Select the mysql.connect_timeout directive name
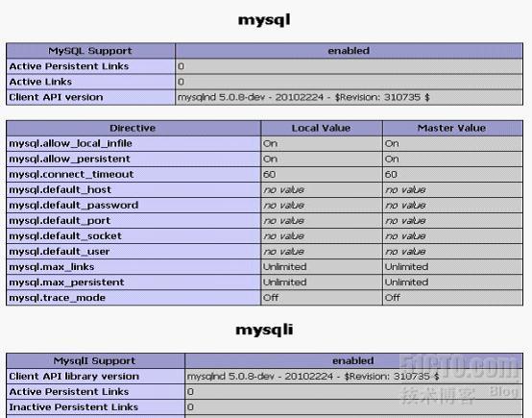This screenshot has height=418, width=532. [x=71, y=174]
